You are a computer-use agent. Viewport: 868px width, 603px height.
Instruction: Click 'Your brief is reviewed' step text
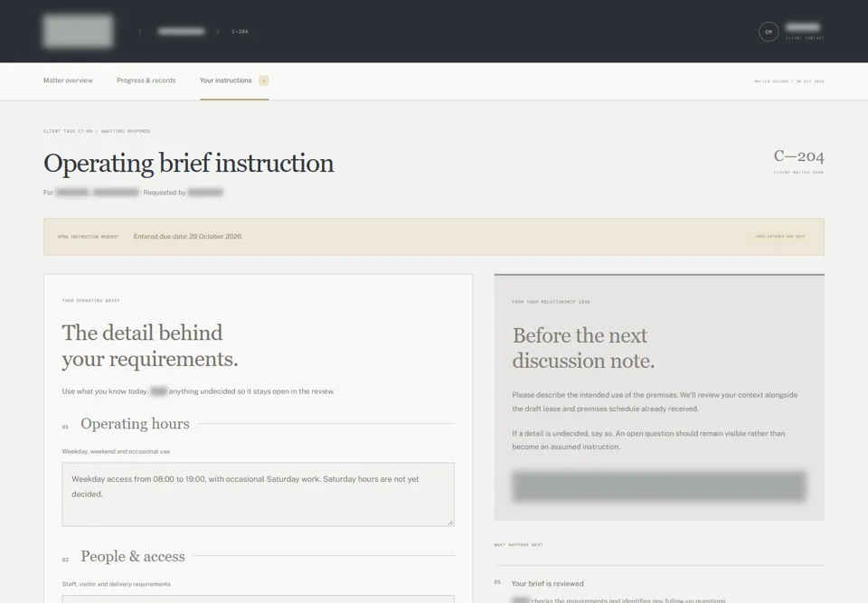click(x=548, y=584)
